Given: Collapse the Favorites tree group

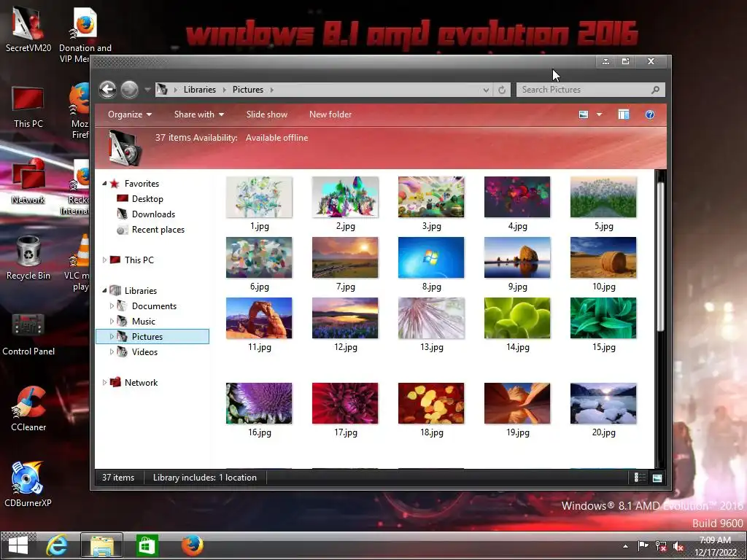Looking at the screenshot, I should click(104, 183).
